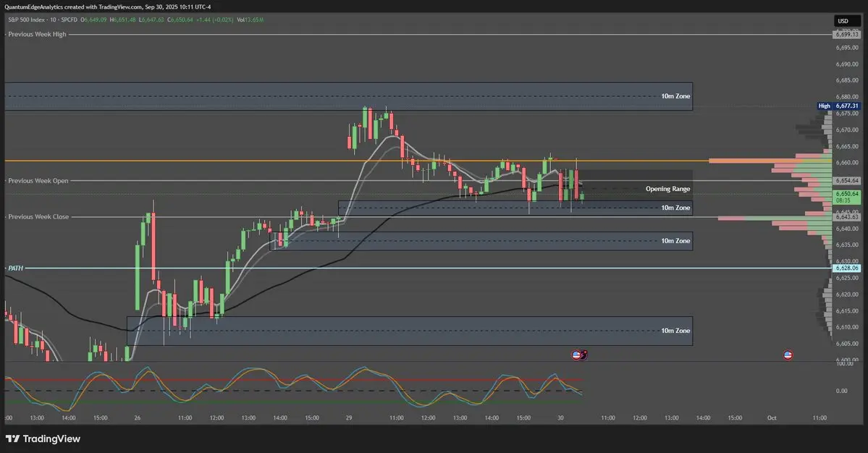
Task: Open the lightning bolt event icon beside the flag
Action: pyautogui.click(x=583, y=355)
